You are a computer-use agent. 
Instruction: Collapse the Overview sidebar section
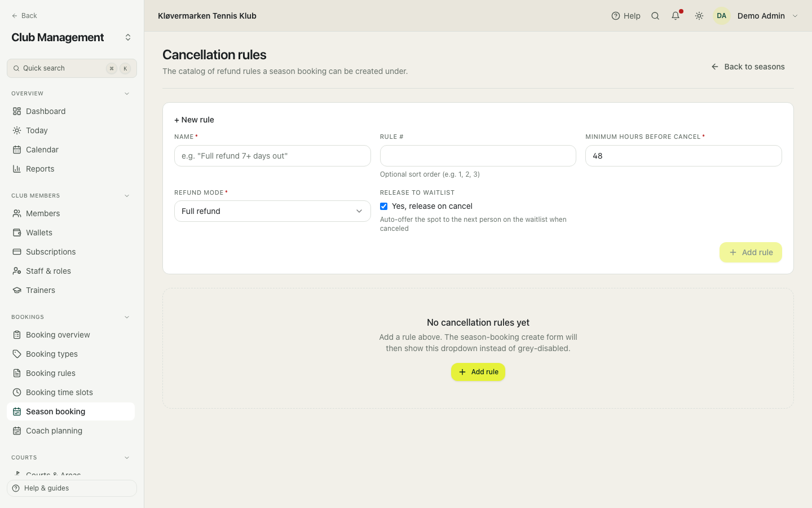[x=127, y=94]
